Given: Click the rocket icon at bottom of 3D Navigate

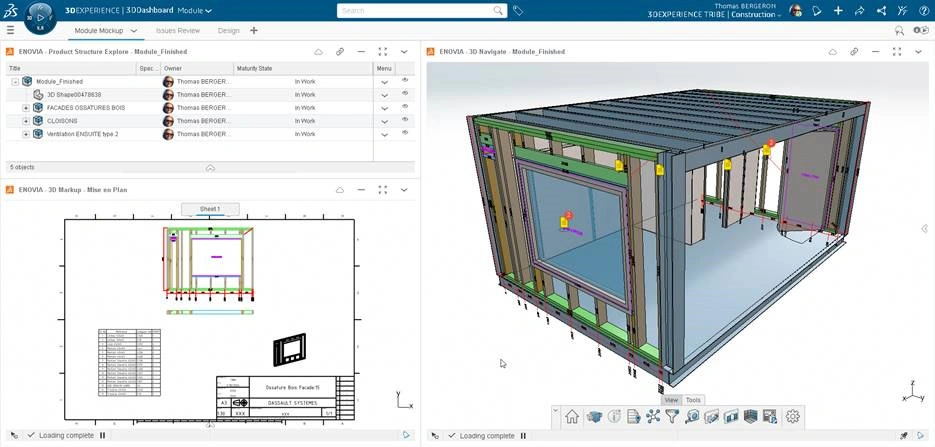Looking at the screenshot, I should [905, 436].
